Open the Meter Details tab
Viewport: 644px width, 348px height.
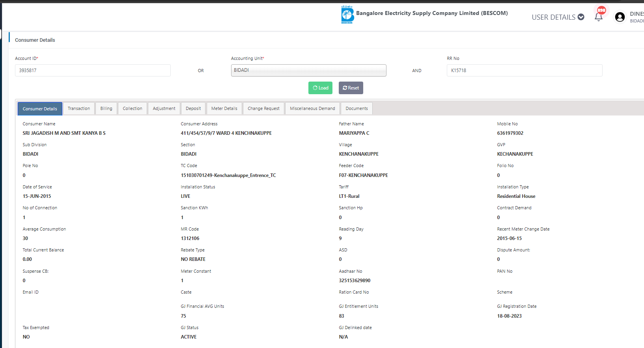(224, 108)
